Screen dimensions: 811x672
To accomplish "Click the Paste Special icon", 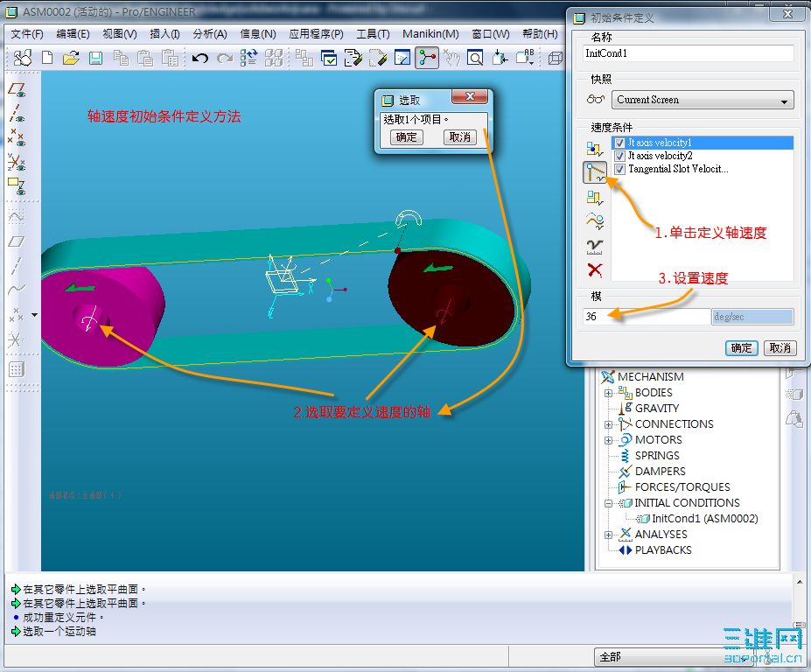I will (x=170, y=58).
